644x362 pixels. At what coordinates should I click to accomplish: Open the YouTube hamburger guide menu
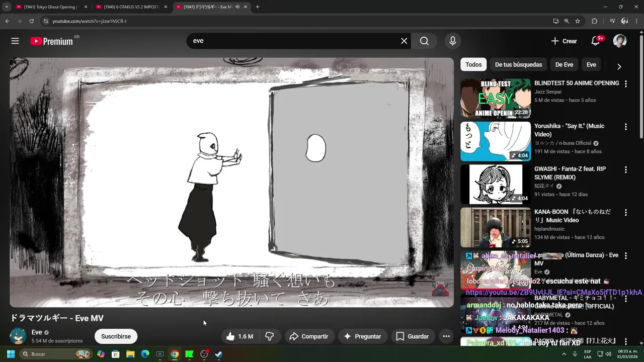click(x=15, y=41)
